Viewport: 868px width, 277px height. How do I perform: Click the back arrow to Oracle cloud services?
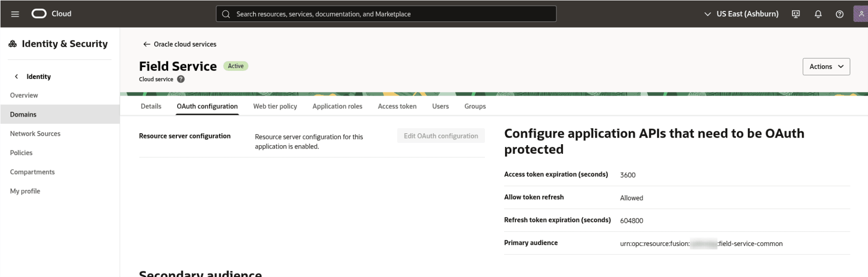pyautogui.click(x=147, y=44)
